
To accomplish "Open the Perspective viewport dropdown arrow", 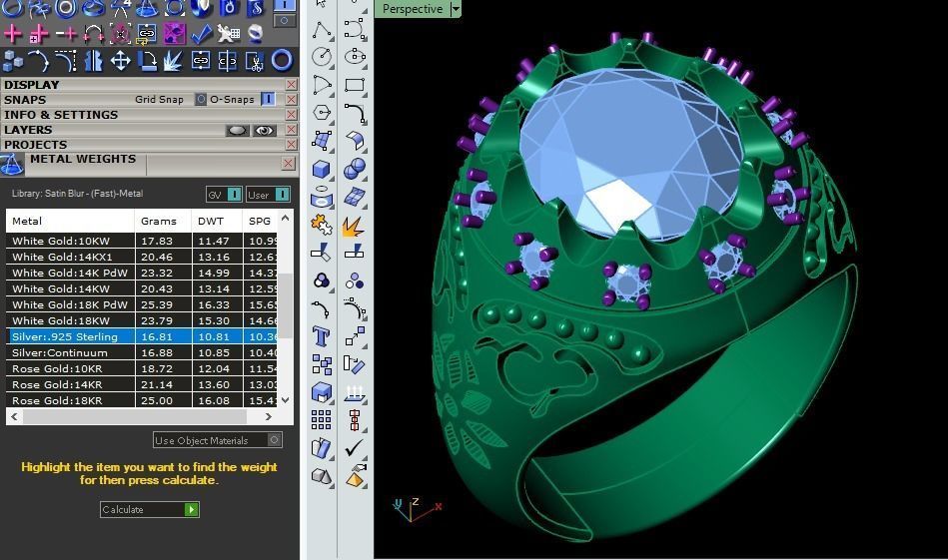I will tap(457, 9).
